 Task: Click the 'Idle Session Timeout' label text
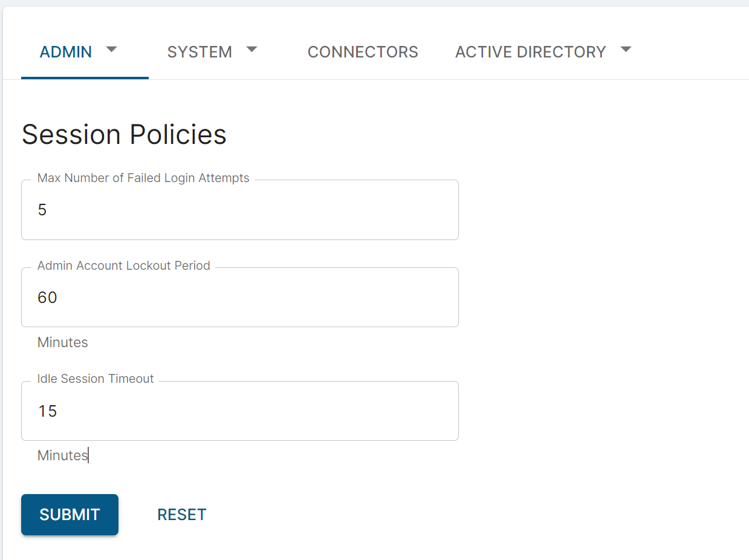click(x=96, y=379)
